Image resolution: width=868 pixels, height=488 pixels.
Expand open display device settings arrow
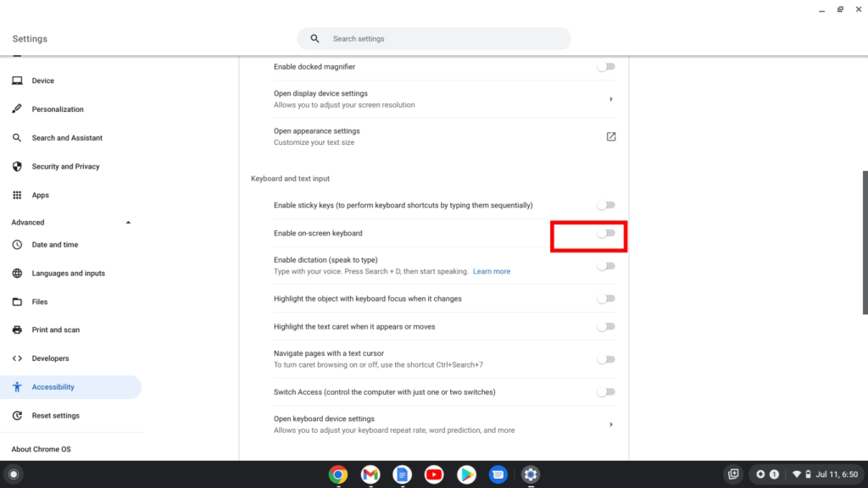610,99
